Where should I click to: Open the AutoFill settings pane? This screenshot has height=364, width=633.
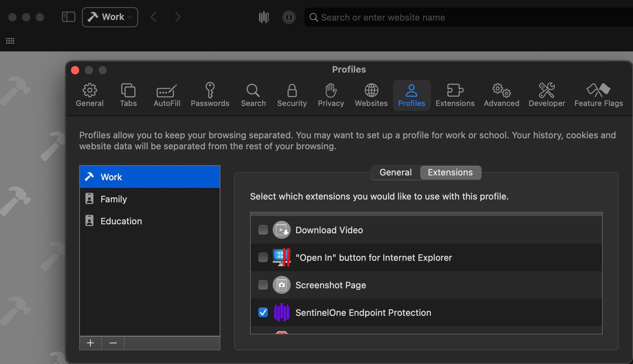click(x=167, y=95)
